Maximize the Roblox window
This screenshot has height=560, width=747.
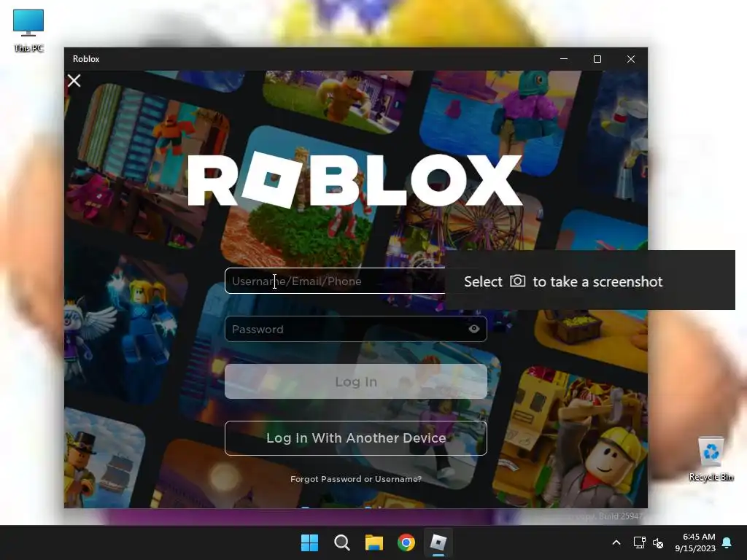pyautogui.click(x=597, y=59)
